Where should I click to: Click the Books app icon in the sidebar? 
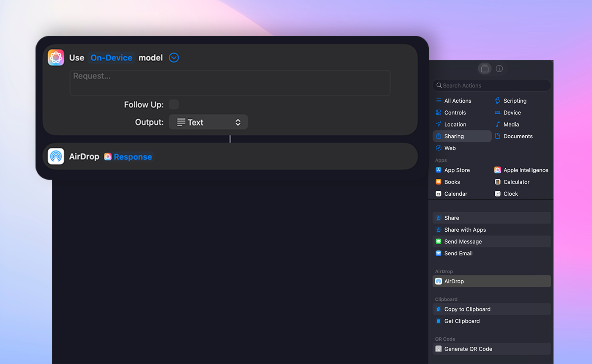[439, 182]
